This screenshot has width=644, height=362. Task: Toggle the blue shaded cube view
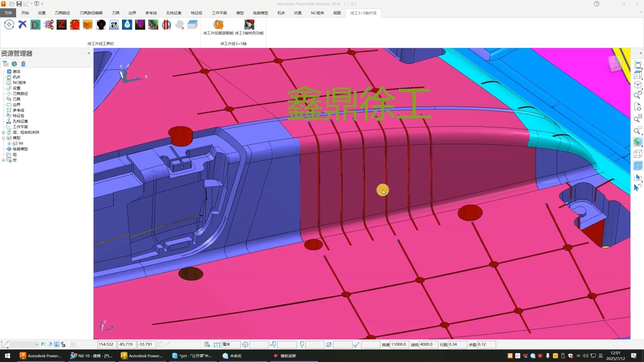click(x=638, y=166)
